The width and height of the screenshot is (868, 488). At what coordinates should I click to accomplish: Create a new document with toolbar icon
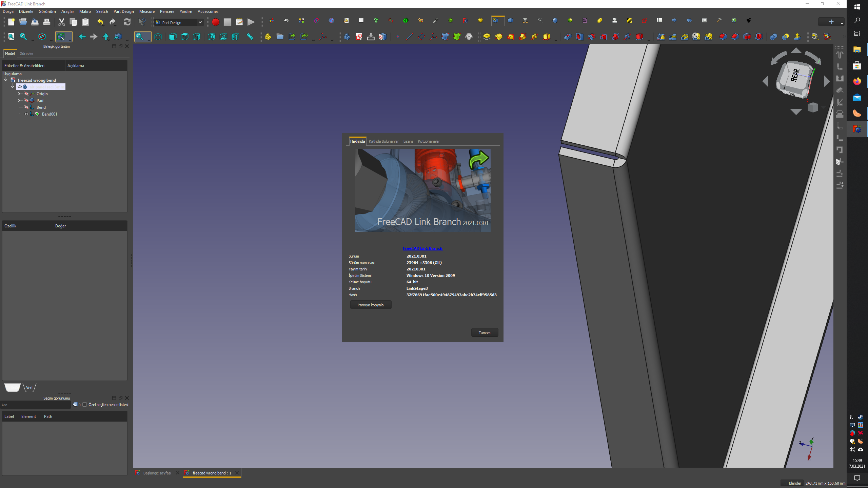11,22
